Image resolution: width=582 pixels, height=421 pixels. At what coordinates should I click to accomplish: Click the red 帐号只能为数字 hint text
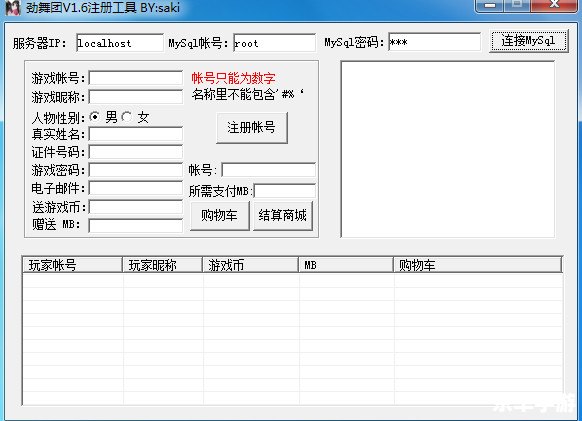233,78
